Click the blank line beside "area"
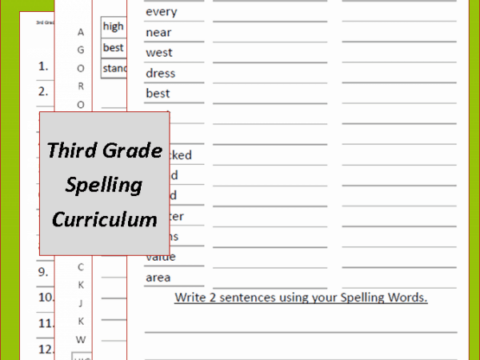480x360 pixels. 270,288
